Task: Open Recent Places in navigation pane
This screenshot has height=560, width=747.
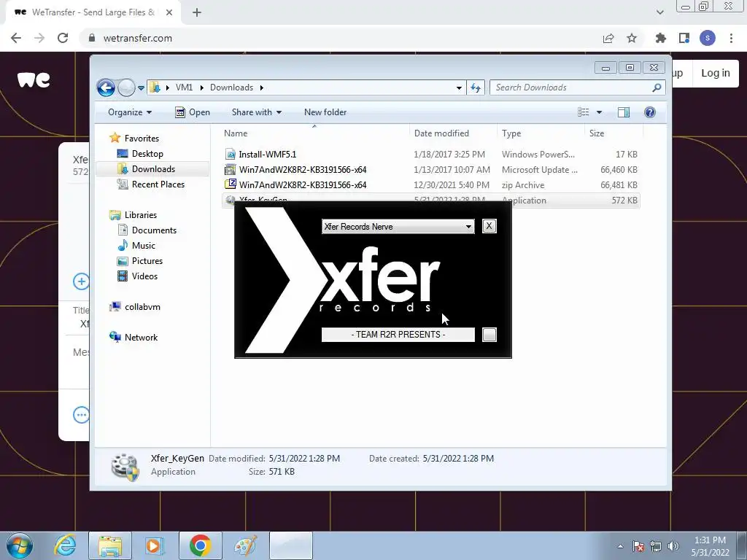Action: [x=158, y=184]
